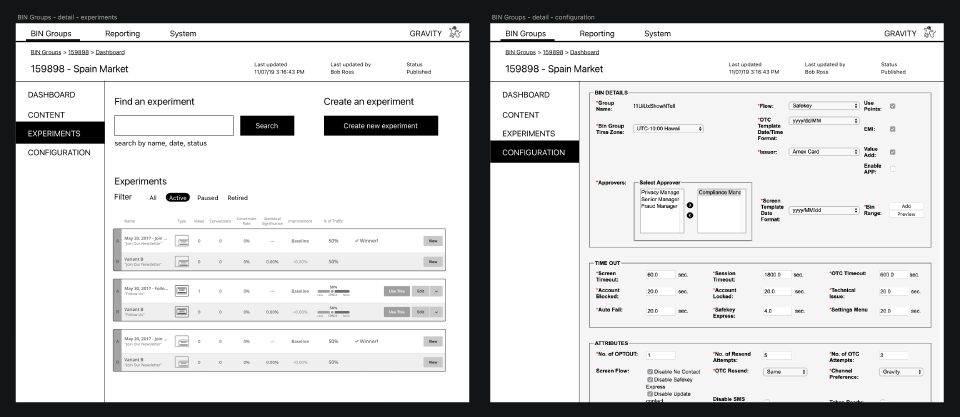This screenshot has height=417, width=960.
Task: Click type icon of Follow Us Variant B
Action: coord(182,312)
